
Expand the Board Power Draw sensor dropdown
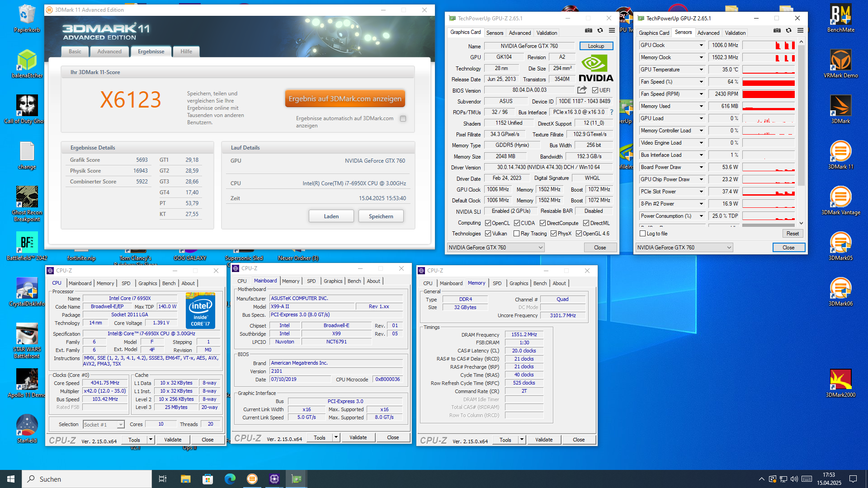coord(701,167)
